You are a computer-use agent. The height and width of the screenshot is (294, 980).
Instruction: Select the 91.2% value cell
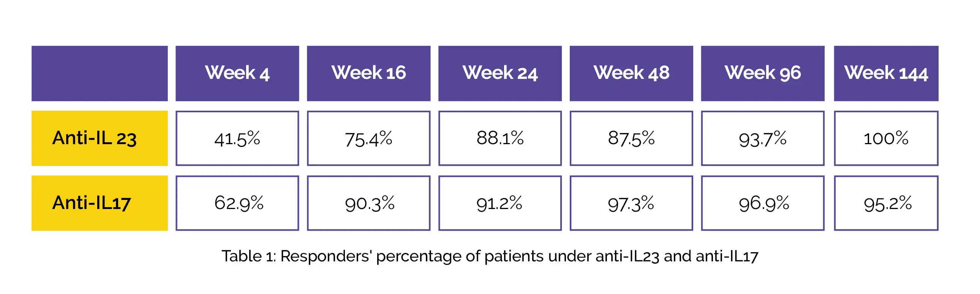tap(499, 203)
